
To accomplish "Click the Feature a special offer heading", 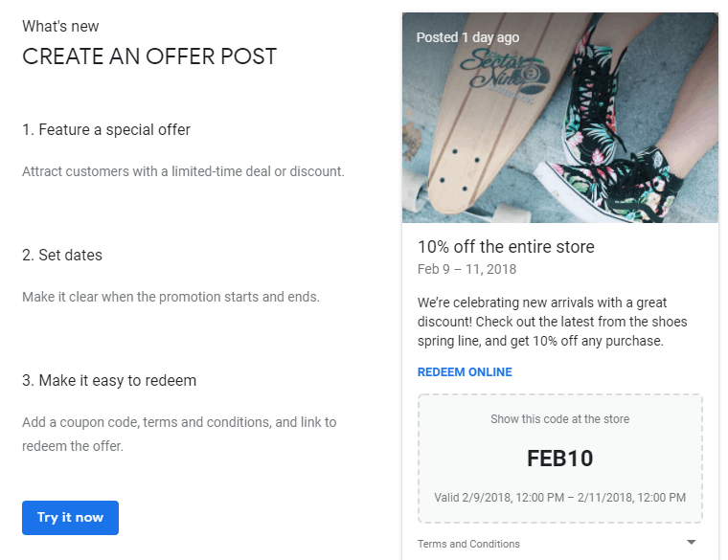I will pos(106,130).
